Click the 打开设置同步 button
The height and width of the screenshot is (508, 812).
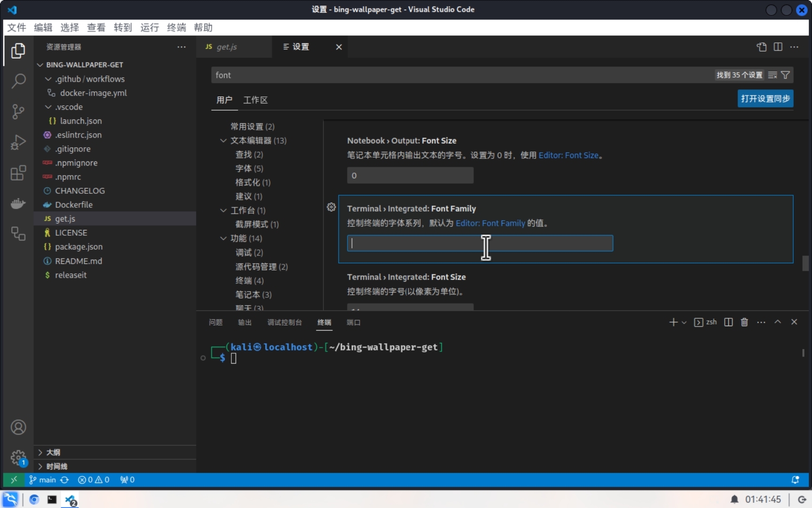[765, 98]
